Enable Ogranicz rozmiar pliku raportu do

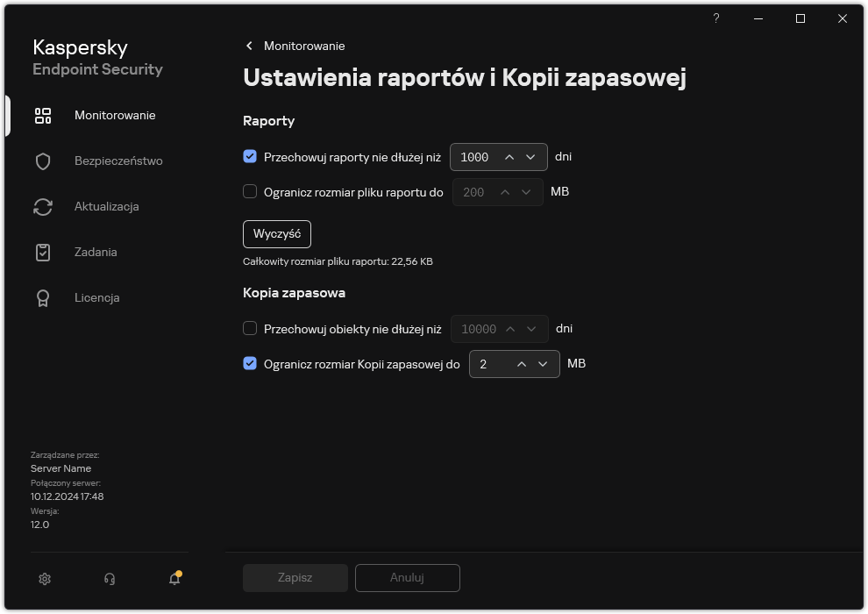pyautogui.click(x=251, y=191)
